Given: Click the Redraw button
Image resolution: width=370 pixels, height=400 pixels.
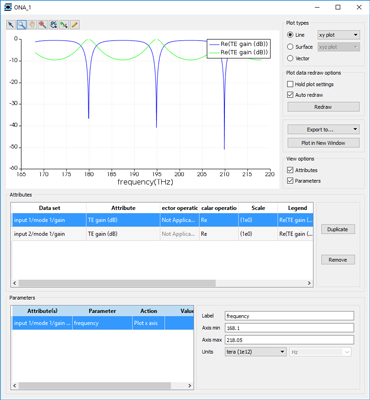Looking at the screenshot, I should (x=323, y=107).
